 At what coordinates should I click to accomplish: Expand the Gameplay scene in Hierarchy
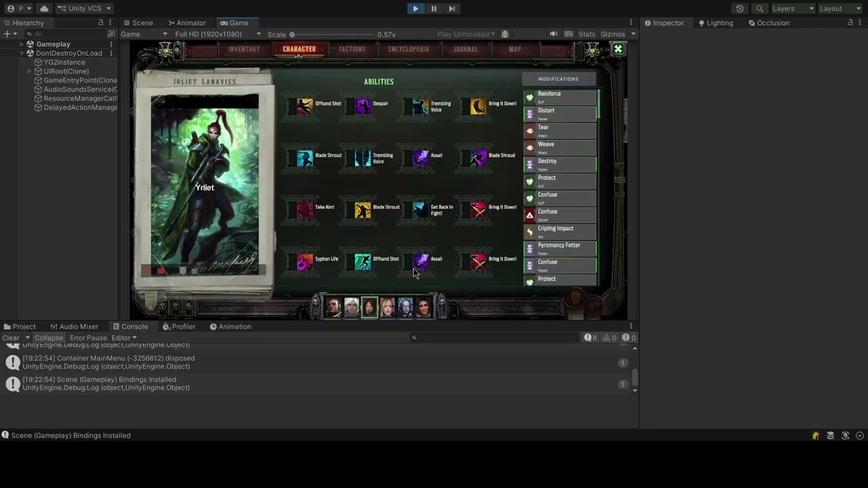22,44
